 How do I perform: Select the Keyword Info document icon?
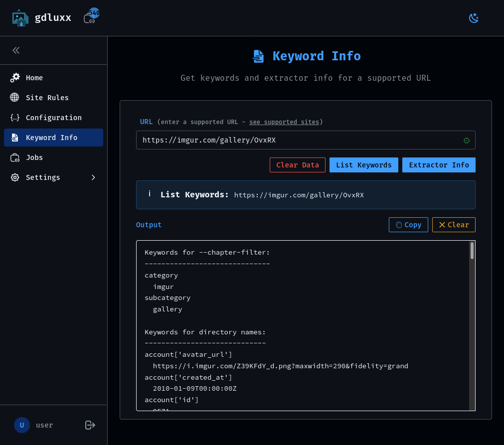click(x=14, y=137)
